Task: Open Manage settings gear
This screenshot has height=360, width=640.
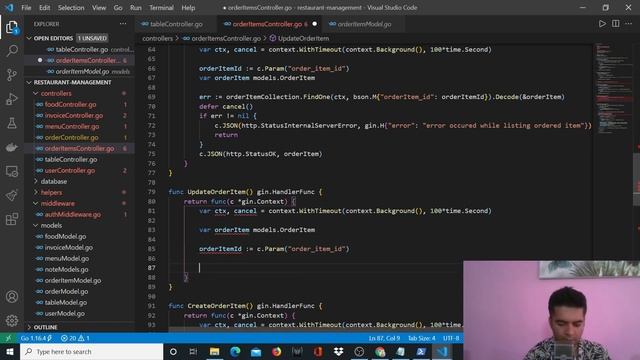Action: pyautogui.click(x=12, y=320)
